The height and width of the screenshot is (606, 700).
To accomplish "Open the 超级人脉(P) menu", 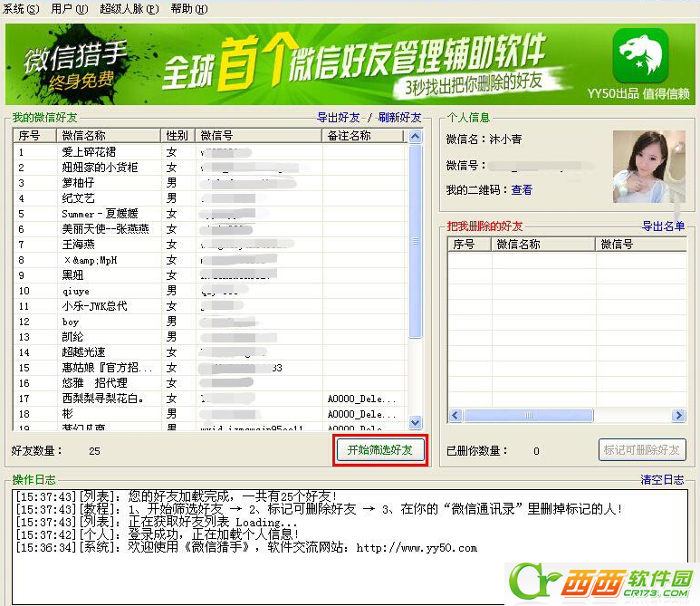I will (129, 8).
